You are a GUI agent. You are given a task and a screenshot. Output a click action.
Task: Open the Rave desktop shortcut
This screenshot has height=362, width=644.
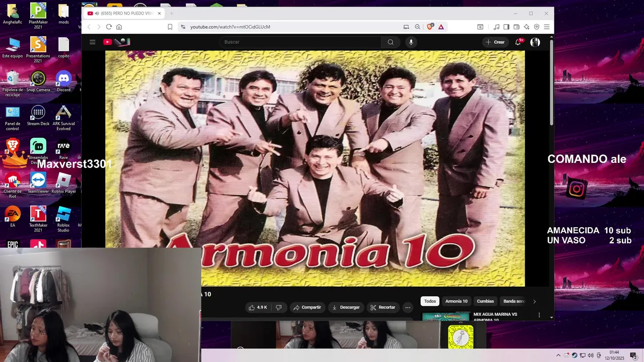coord(63,149)
